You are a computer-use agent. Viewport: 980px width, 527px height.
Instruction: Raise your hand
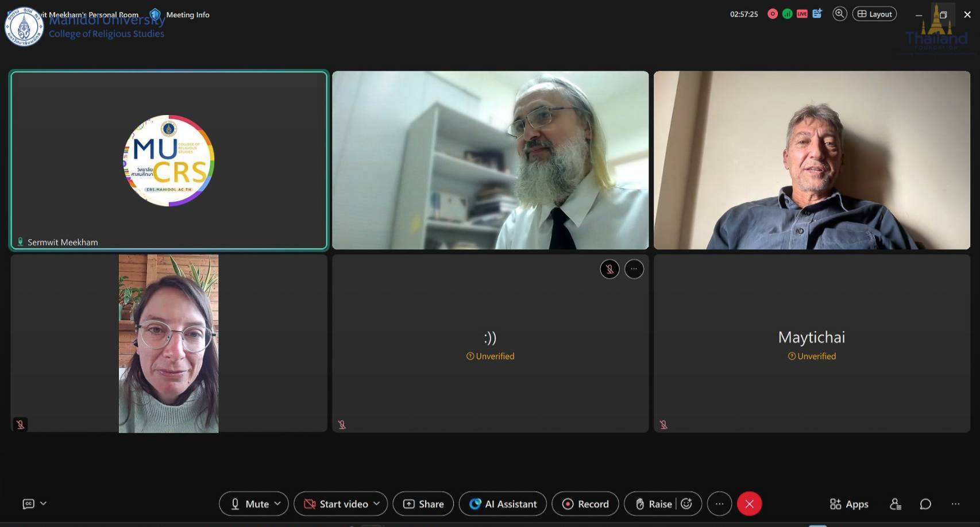tap(654, 504)
